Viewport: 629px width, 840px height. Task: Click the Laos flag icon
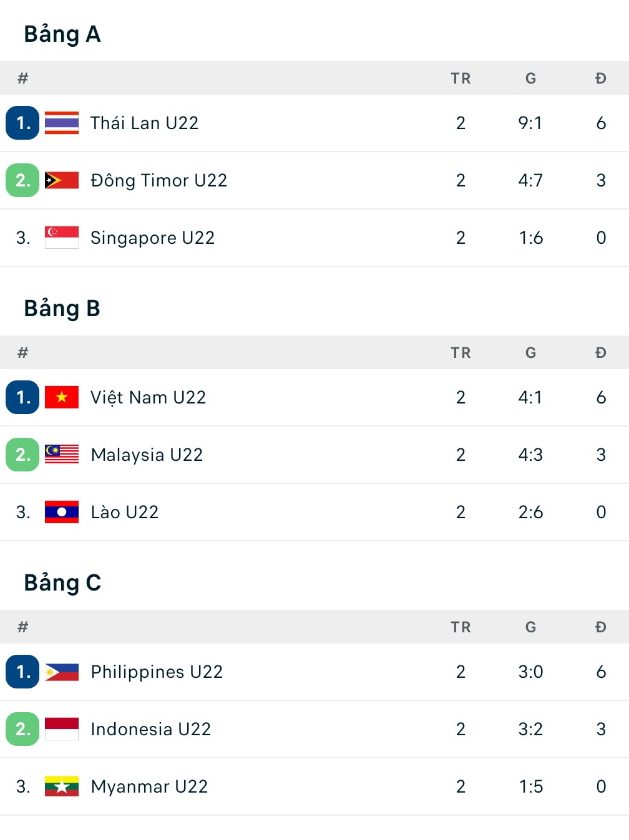coord(62,512)
